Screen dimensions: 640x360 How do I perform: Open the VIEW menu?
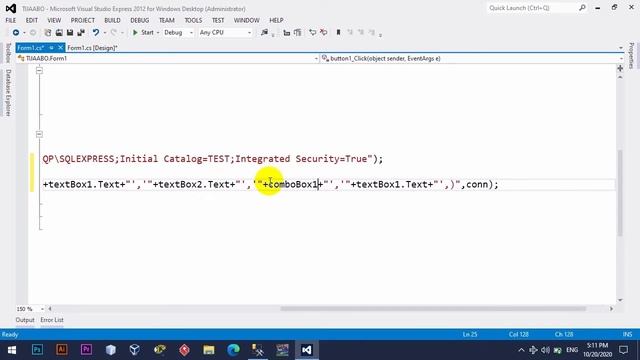pos(54,20)
